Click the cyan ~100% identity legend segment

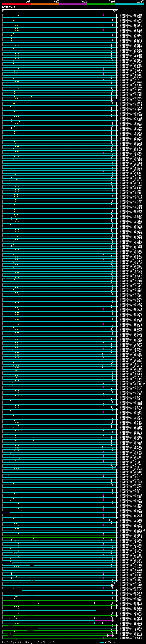130,4
